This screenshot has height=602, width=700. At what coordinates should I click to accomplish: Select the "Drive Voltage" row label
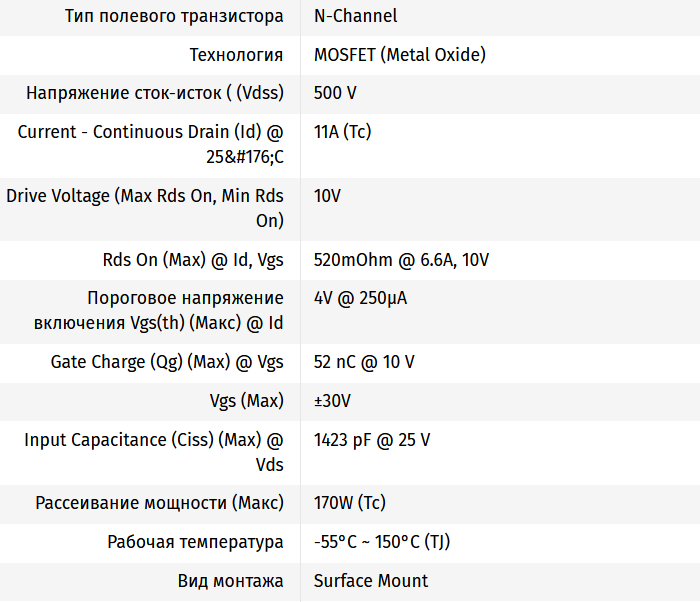coord(145,196)
